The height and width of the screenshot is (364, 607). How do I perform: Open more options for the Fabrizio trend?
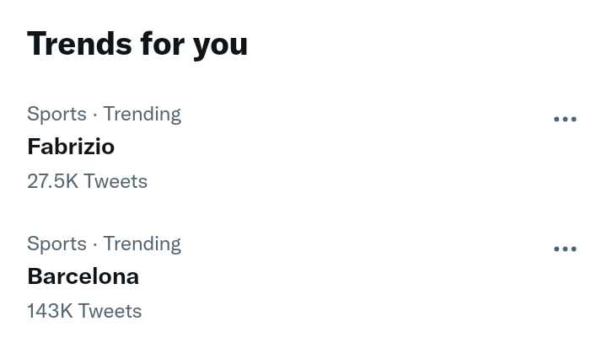coord(565,120)
